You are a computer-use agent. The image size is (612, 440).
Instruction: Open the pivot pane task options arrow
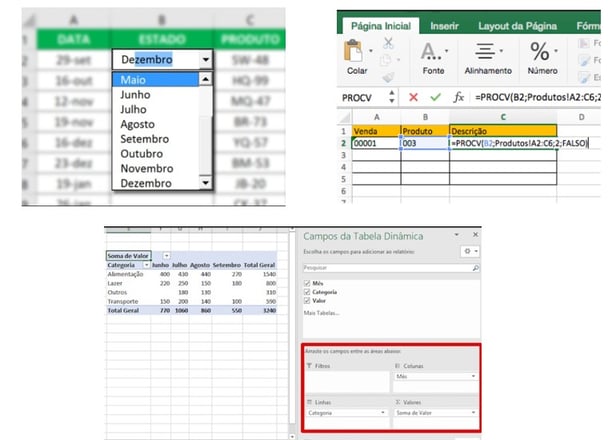[457, 235]
